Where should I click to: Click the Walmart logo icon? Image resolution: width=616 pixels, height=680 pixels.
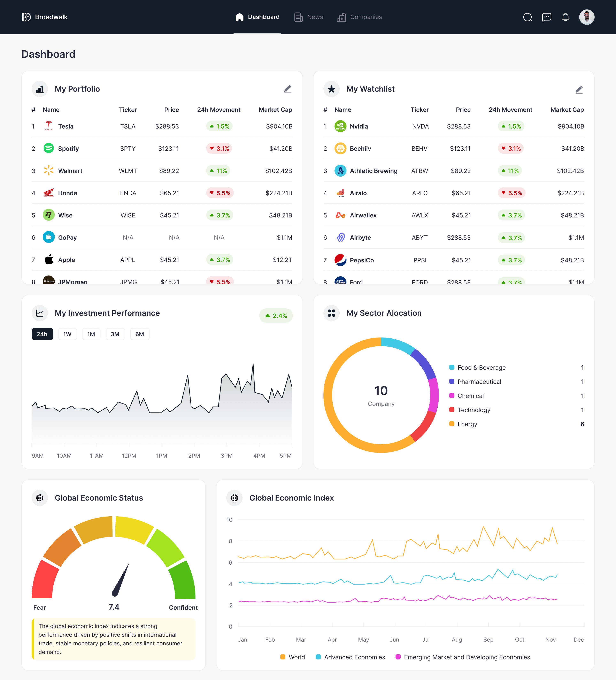pyautogui.click(x=49, y=171)
